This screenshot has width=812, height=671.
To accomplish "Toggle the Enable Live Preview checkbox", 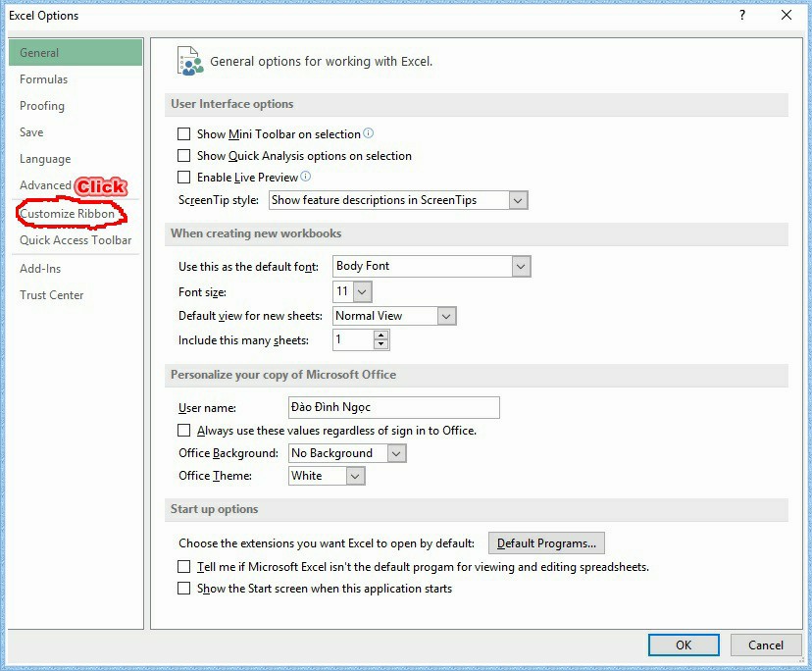I will pyautogui.click(x=183, y=178).
